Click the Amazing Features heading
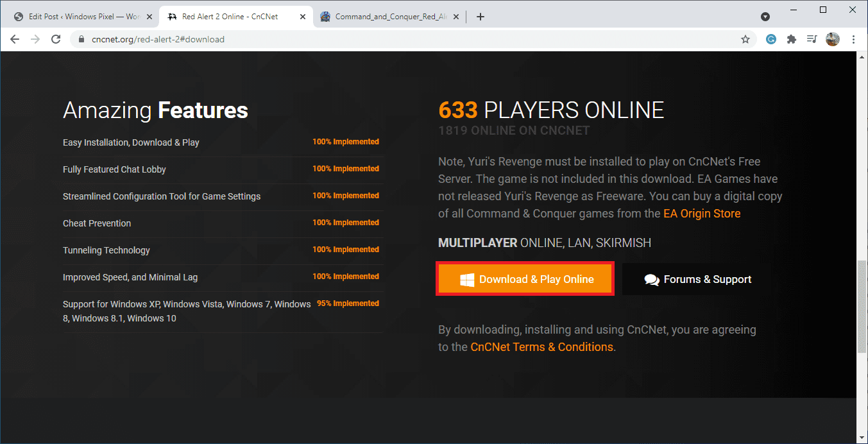Image resolution: width=868 pixels, height=444 pixels. pos(155,110)
